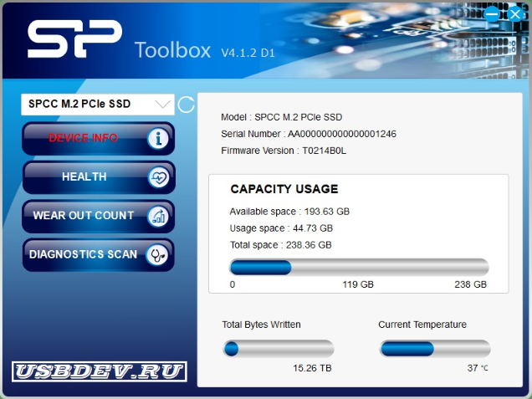Click the Usage space 44.73 GB line
Screen dimensions: 532x399
pyautogui.click(x=281, y=228)
